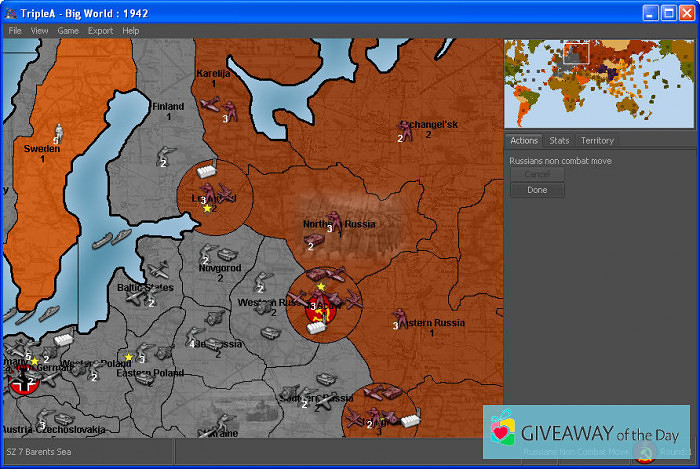Switch to the Stats tab

(559, 141)
